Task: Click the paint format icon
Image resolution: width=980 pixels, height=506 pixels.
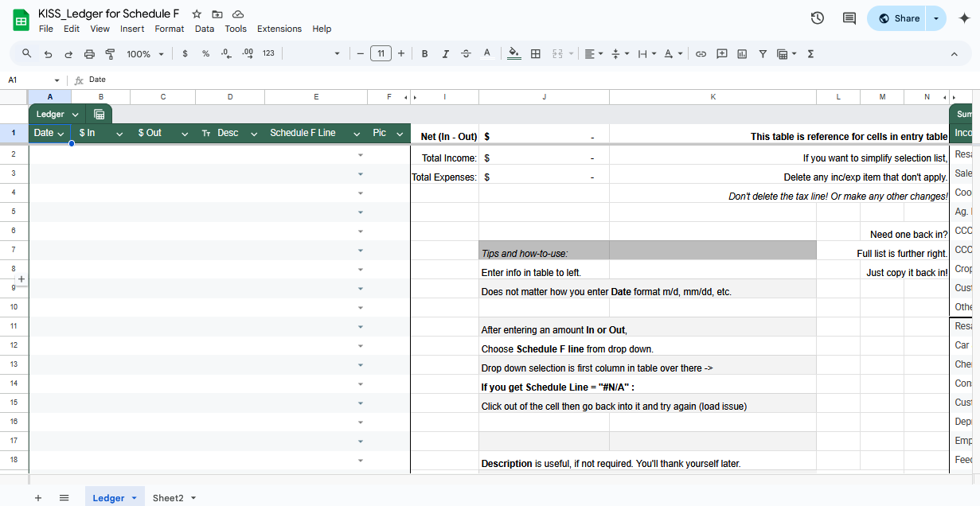Action: point(110,54)
